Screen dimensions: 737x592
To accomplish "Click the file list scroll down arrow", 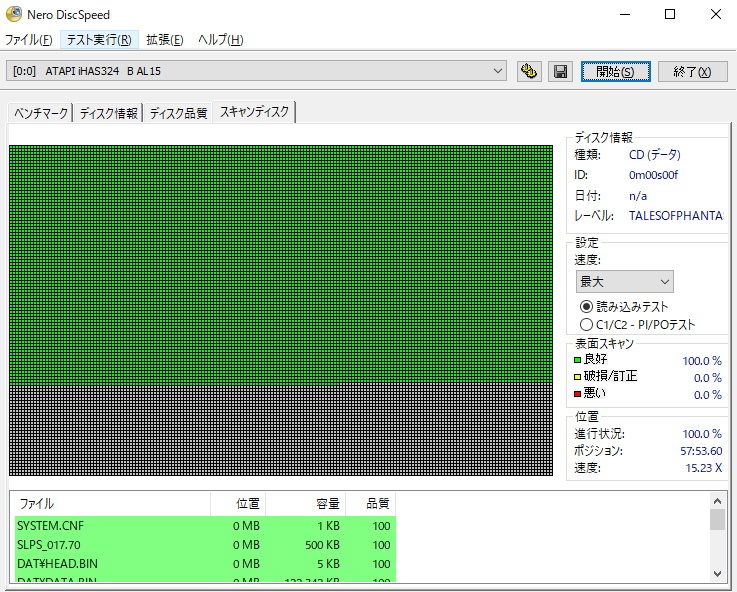I will coord(717,574).
